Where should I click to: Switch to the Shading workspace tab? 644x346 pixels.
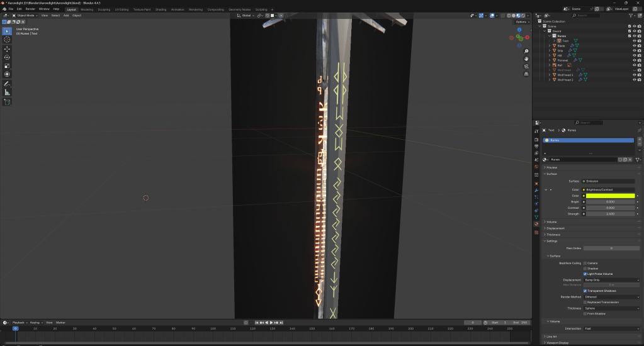[x=161, y=9]
